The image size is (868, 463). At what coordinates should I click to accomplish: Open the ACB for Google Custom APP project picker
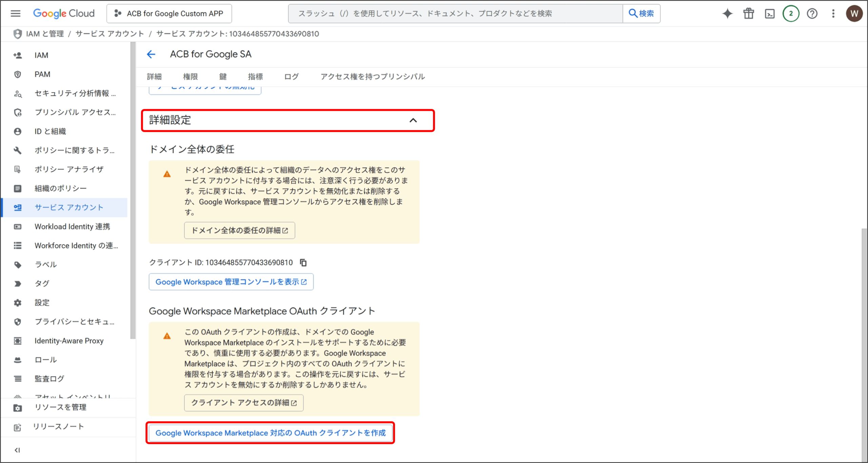[x=169, y=14]
